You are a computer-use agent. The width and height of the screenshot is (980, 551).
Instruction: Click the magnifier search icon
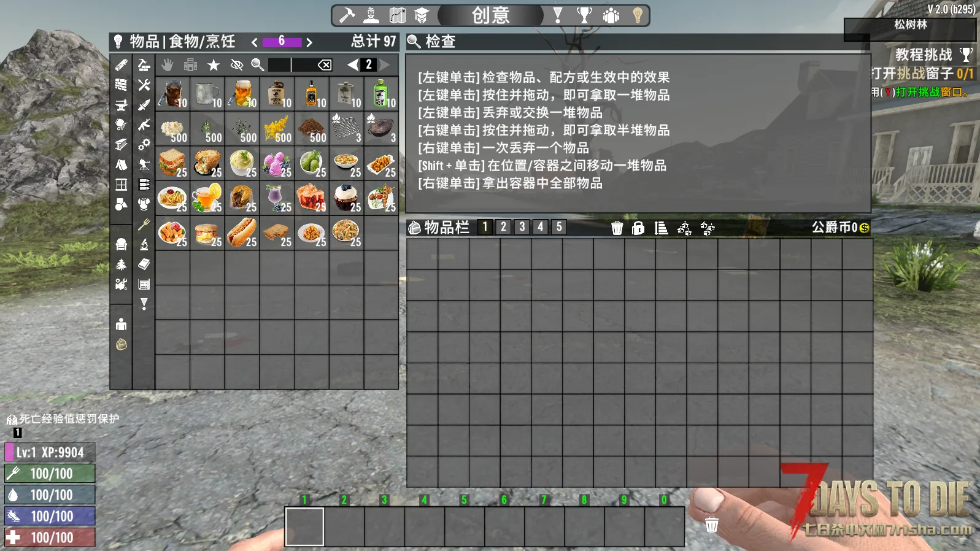[258, 64]
